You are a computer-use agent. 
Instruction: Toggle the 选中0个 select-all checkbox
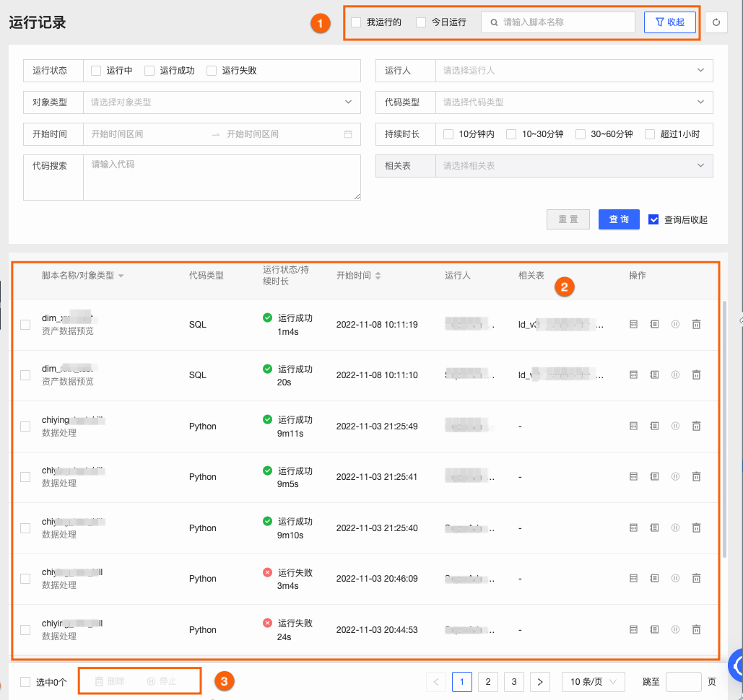[25, 682]
